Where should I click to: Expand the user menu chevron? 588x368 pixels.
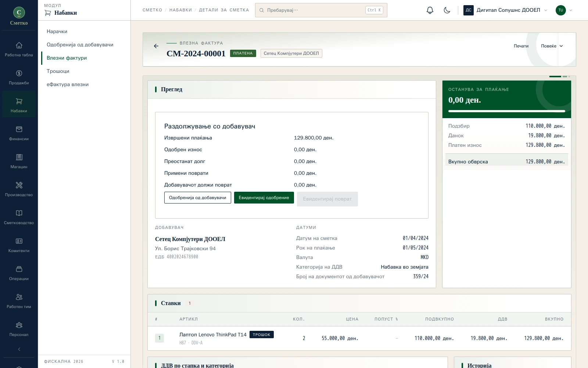[571, 10]
